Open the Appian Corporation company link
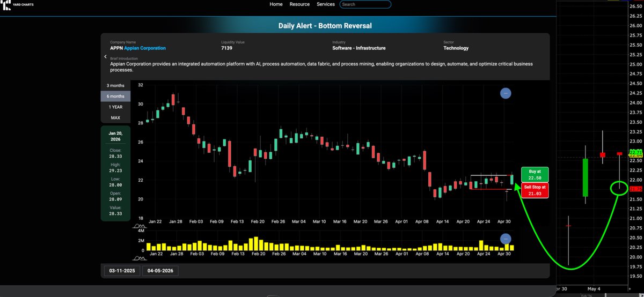The height and width of the screenshot is (297, 644). click(x=145, y=48)
